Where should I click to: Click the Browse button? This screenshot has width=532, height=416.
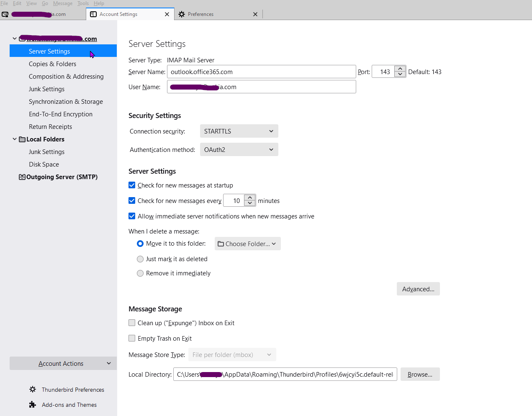tap(420, 374)
